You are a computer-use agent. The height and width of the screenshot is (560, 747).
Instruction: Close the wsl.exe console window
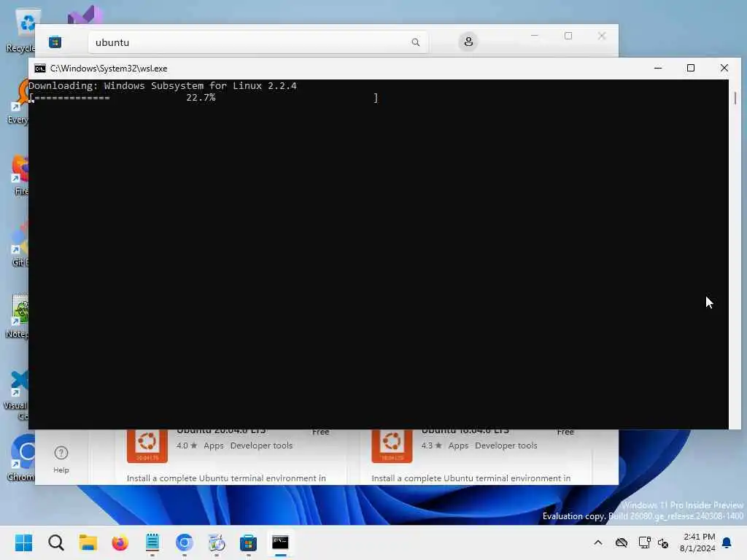[724, 68]
